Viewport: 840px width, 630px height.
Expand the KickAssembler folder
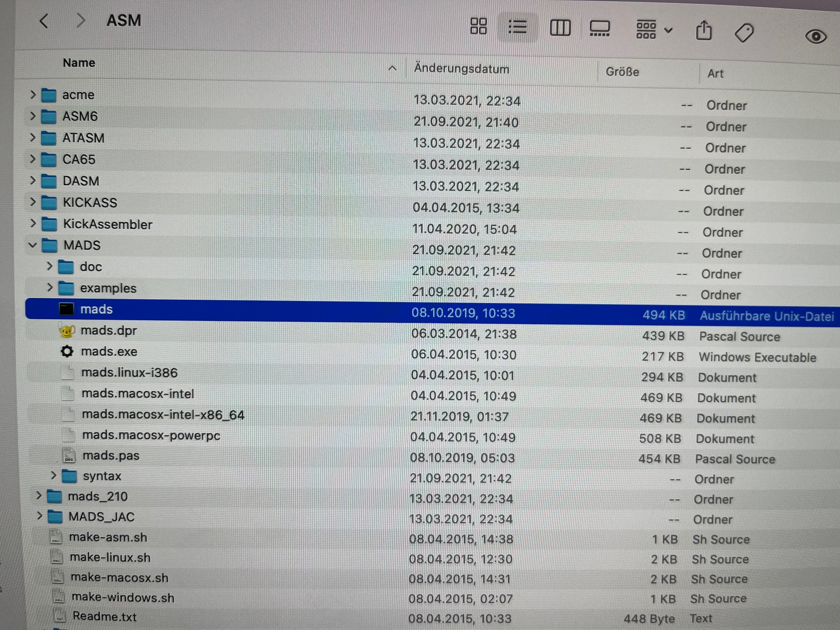[x=32, y=224]
